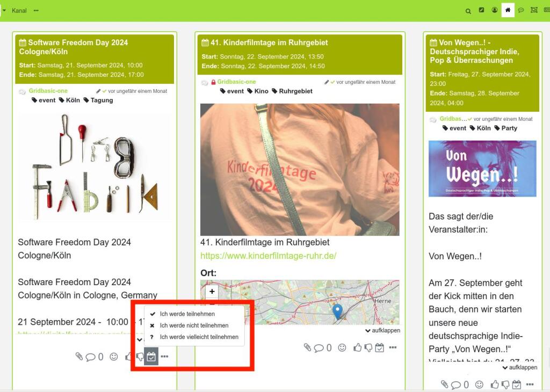Expand Kinderfilmtage post with aufklappen

coord(382,331)
